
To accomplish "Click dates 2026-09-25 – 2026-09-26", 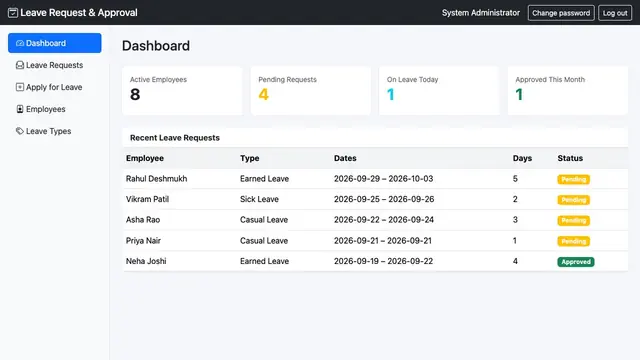I will pyautogui.click(x=384, y=199).
